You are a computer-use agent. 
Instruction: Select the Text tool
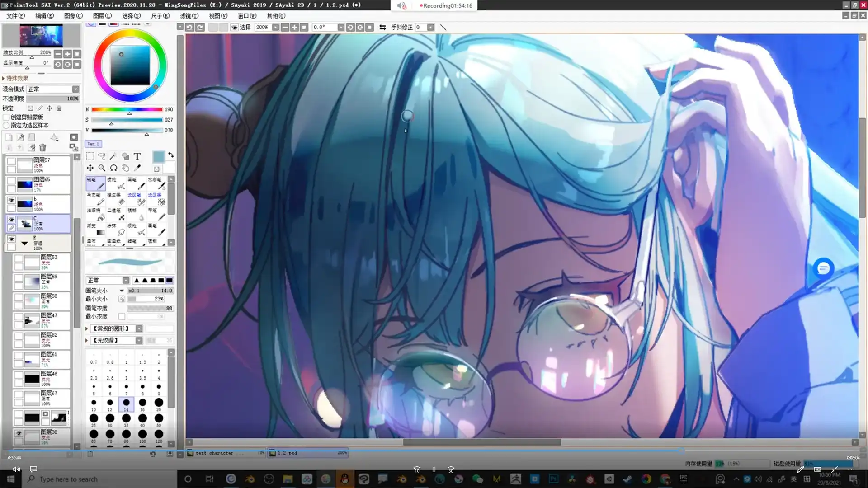[x=137, y=156]
